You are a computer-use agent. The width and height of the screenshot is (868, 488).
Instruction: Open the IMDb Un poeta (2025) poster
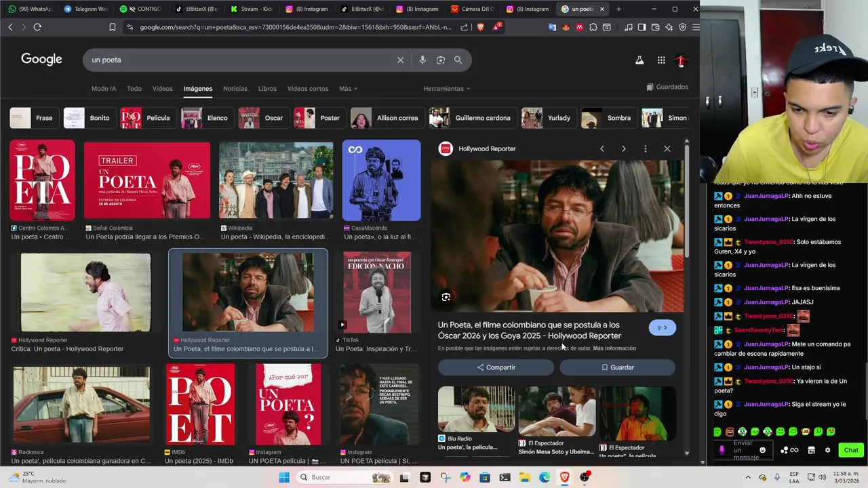pyautogui.click(x=201, y=405)
